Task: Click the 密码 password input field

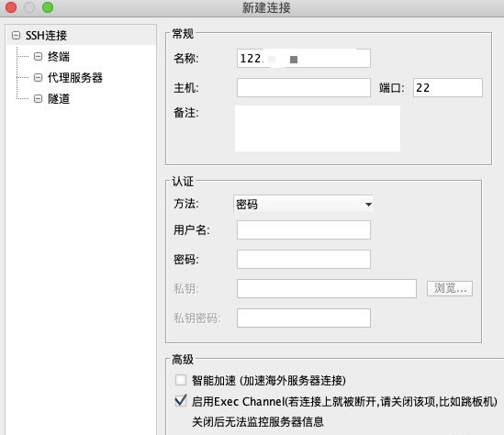Action: click(x=304, y=259)
